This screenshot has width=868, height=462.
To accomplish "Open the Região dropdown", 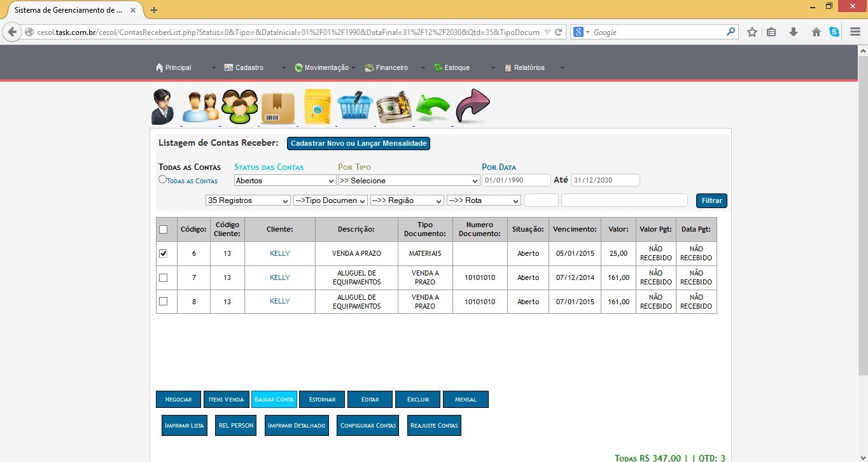I will [407, 200].
